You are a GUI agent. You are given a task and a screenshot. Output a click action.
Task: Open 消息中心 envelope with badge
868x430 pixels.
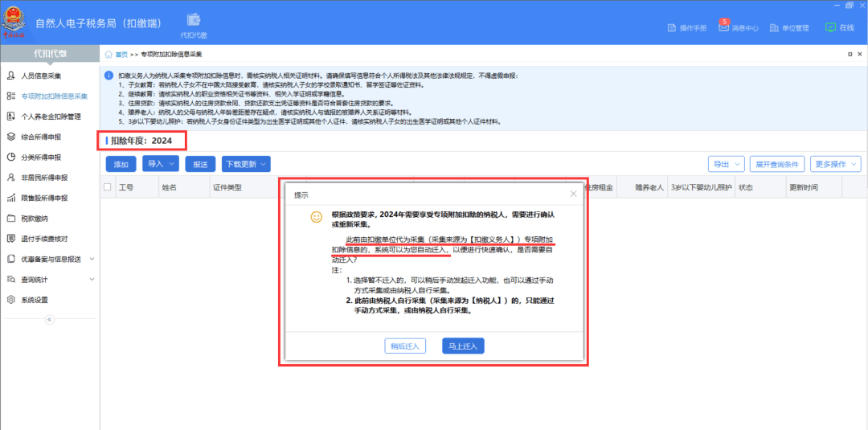[x=724, y=27]
